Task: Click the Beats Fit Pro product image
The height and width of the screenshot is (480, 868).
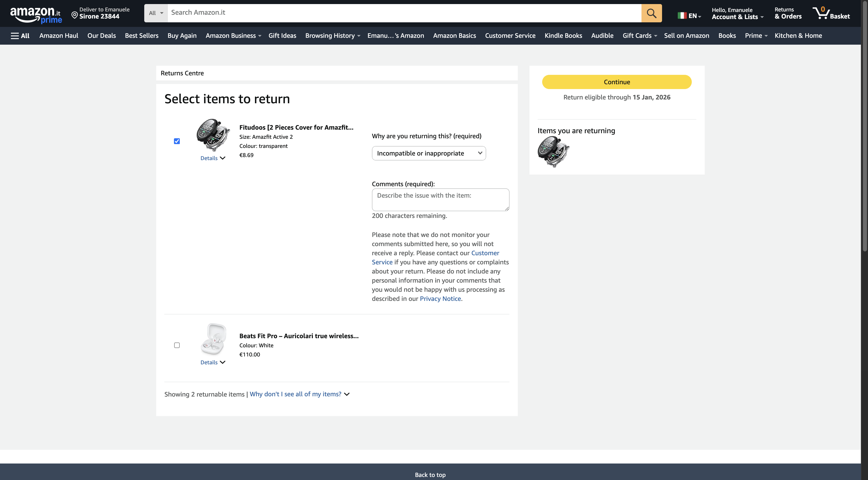Action: (213, 339)
